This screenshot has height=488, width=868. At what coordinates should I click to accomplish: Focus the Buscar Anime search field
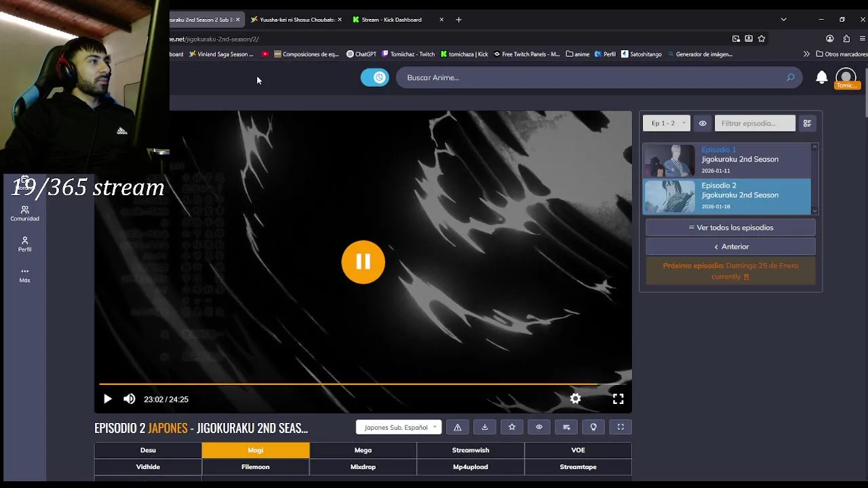pos(590,77)
